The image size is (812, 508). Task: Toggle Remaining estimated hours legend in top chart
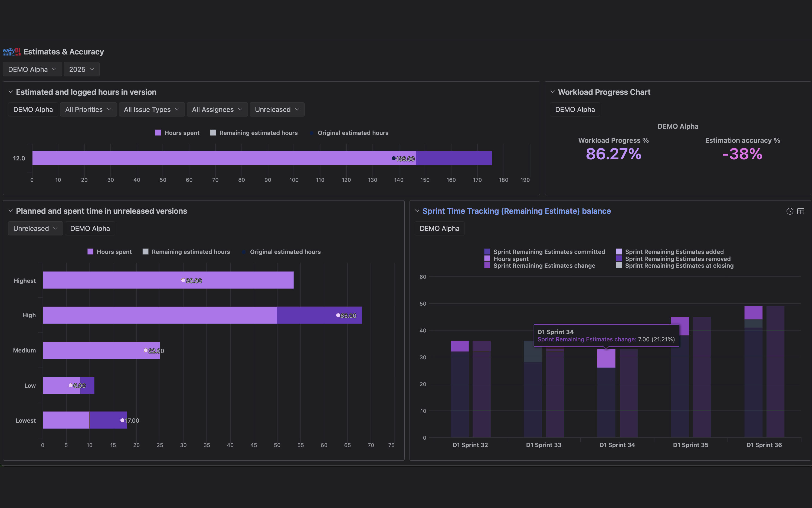point(254,133)
